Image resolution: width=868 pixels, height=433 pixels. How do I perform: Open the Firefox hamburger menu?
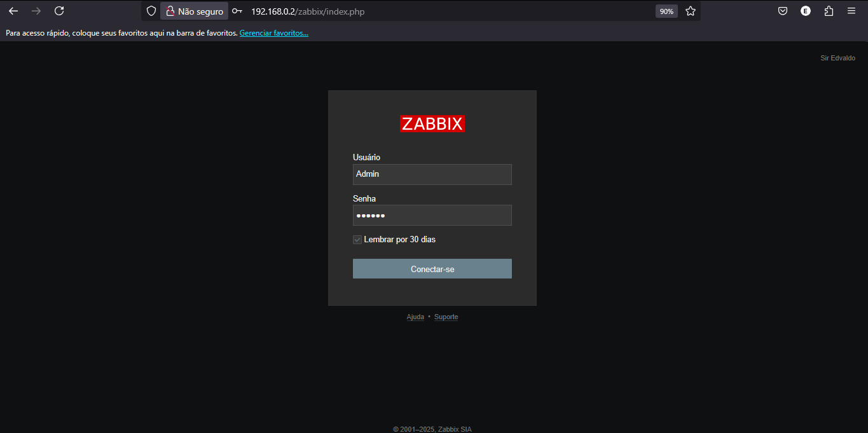point(851,11)
